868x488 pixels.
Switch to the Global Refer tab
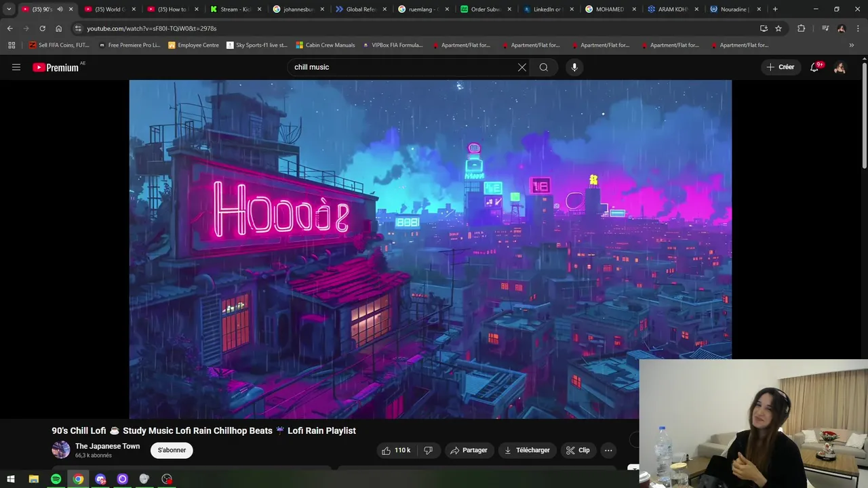click(361, 9)
